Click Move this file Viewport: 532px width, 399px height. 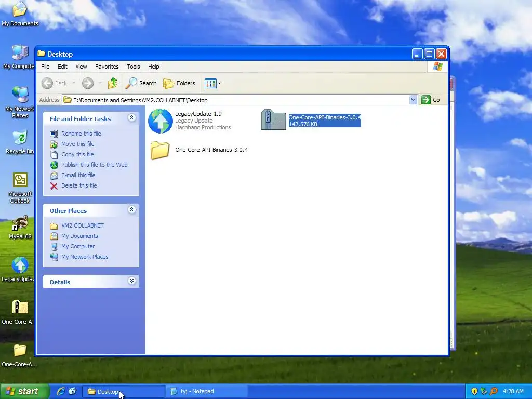click(78, 144)
